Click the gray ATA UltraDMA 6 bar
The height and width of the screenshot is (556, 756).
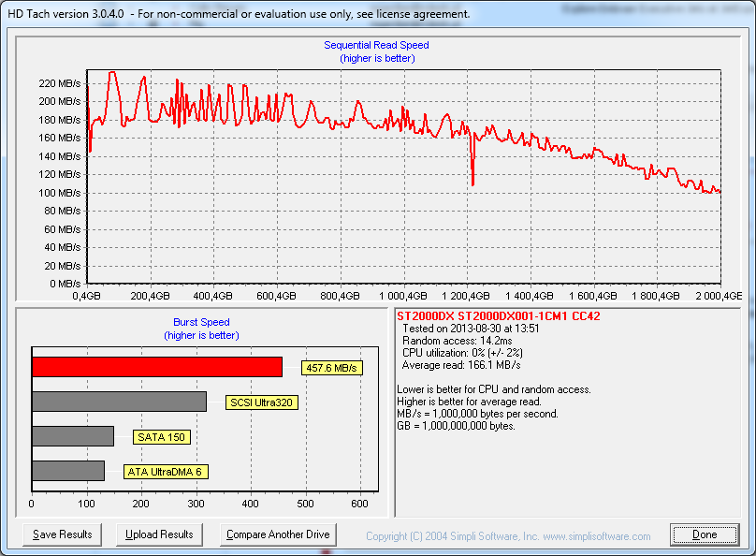67,471
